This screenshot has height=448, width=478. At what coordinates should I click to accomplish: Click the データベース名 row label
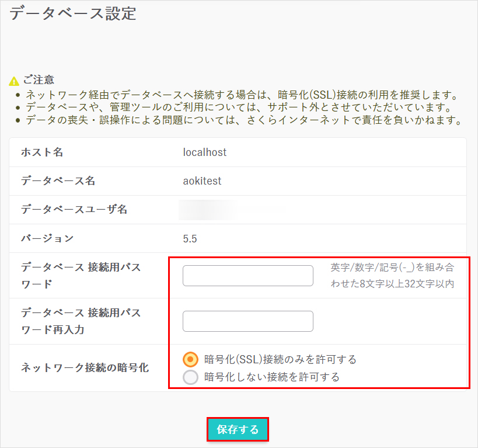58,181
